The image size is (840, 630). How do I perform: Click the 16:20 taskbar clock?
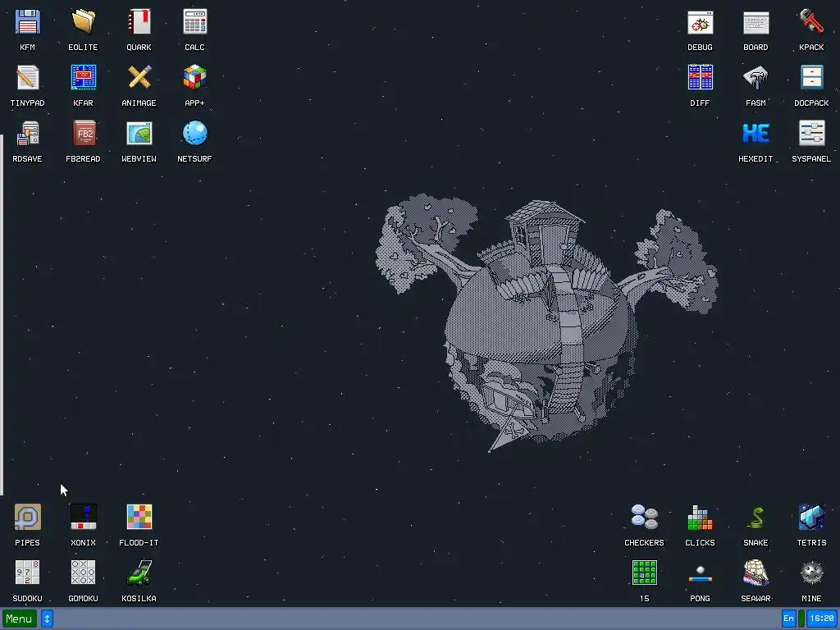822,619
